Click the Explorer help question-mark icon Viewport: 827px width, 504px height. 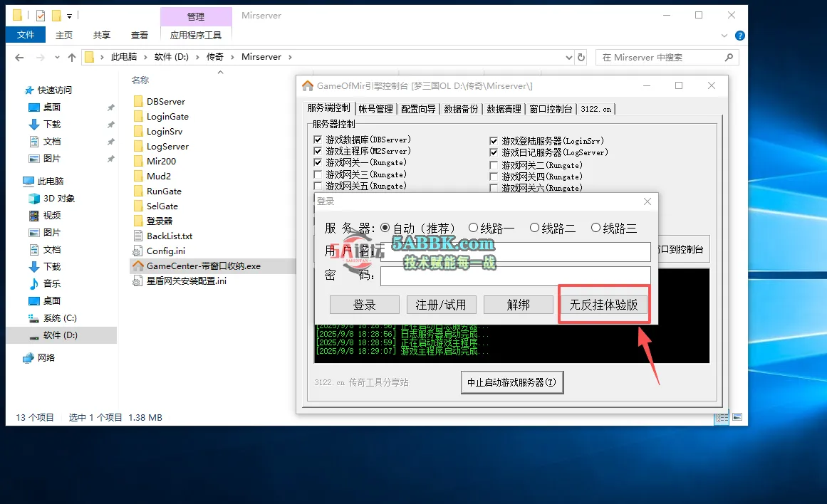pyautogui.click(x=740, y=36)
